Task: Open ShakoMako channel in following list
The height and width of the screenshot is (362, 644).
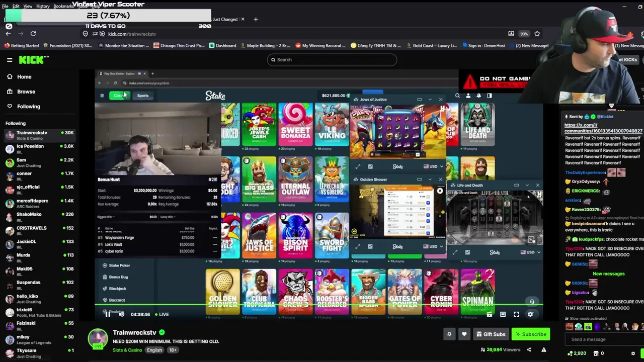Action: pos(39,217)
